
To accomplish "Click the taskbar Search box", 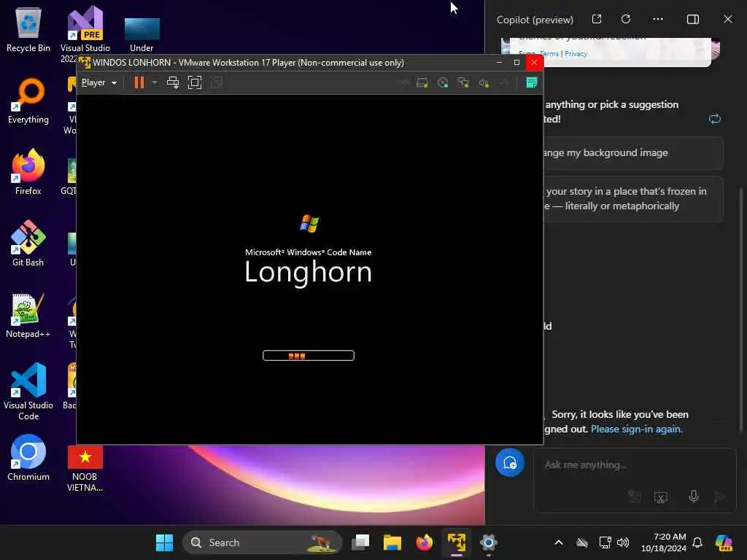I will pos(262,542).
